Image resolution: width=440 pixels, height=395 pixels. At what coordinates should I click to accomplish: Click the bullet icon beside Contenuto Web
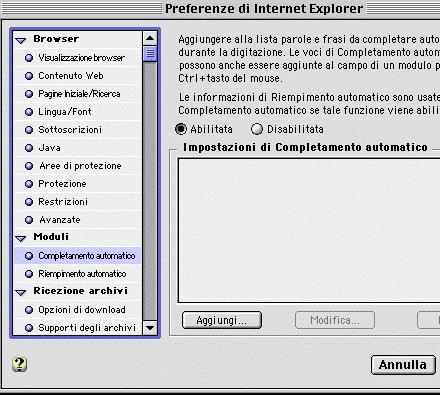pyautogui.click(x=29, y=76)
